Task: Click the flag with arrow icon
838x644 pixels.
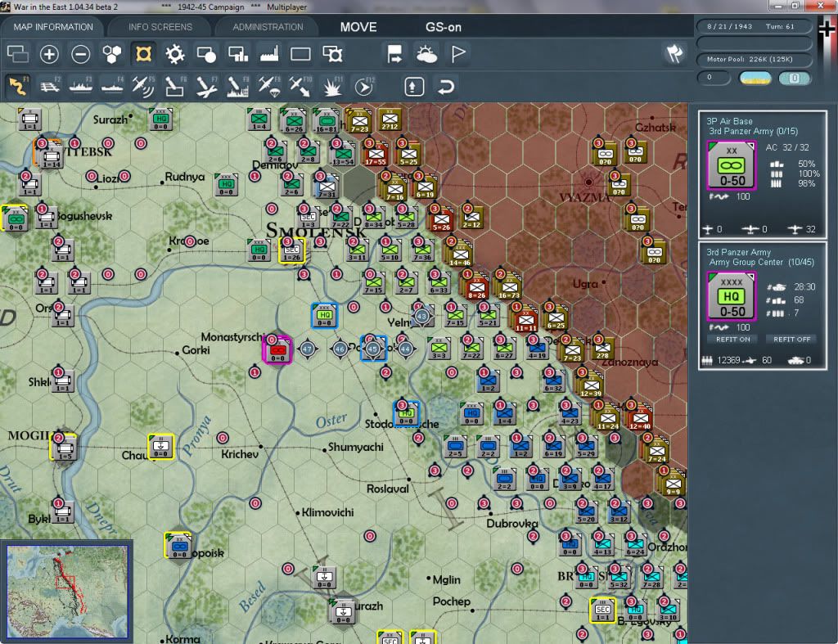Action: click(394, 54)
